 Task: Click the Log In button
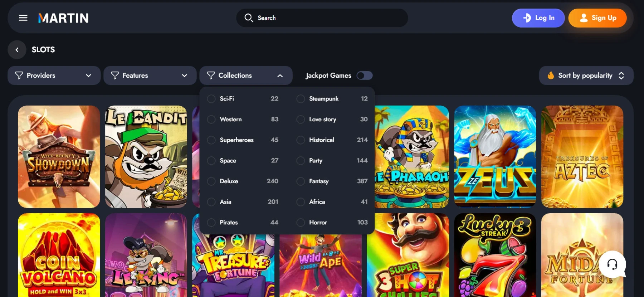point(538,18)
